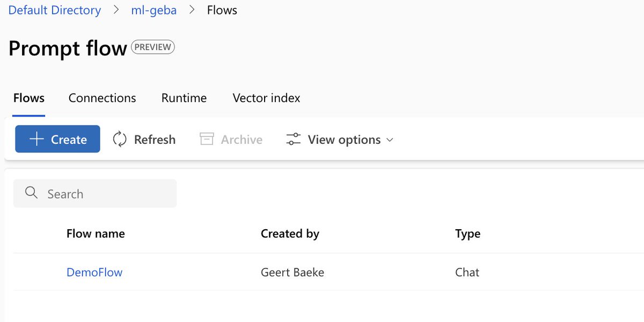The height and width of the screenshot is (322, 644).
Task: Click the breadcrumb chevron after Default Directory
Action: pyautogui.click(x=115, y=10)
